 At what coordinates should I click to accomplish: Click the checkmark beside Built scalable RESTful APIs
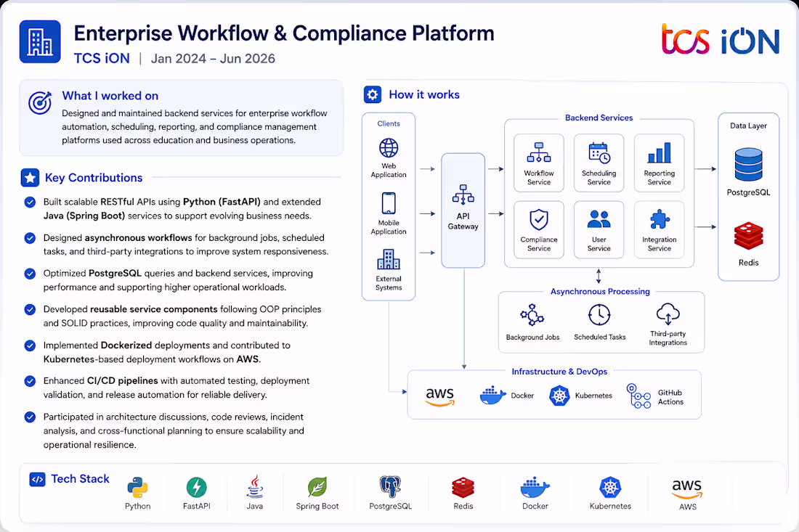pyautogui.click(x=30, y=202)
